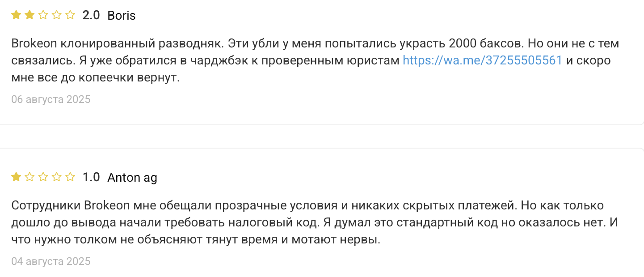Click the second star in Anton ag's rating
Image resolution: width=644 pixels, height=277 pixels.
[x=29, y=177]
